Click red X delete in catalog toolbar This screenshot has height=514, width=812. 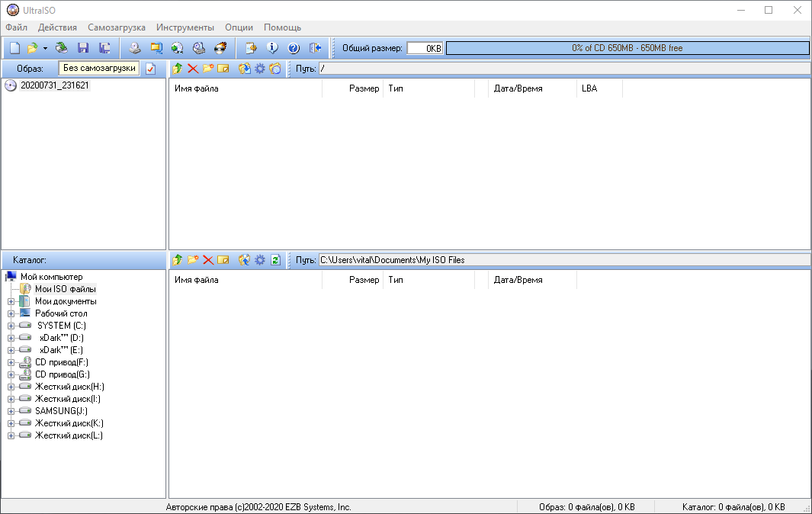point(208,259)
